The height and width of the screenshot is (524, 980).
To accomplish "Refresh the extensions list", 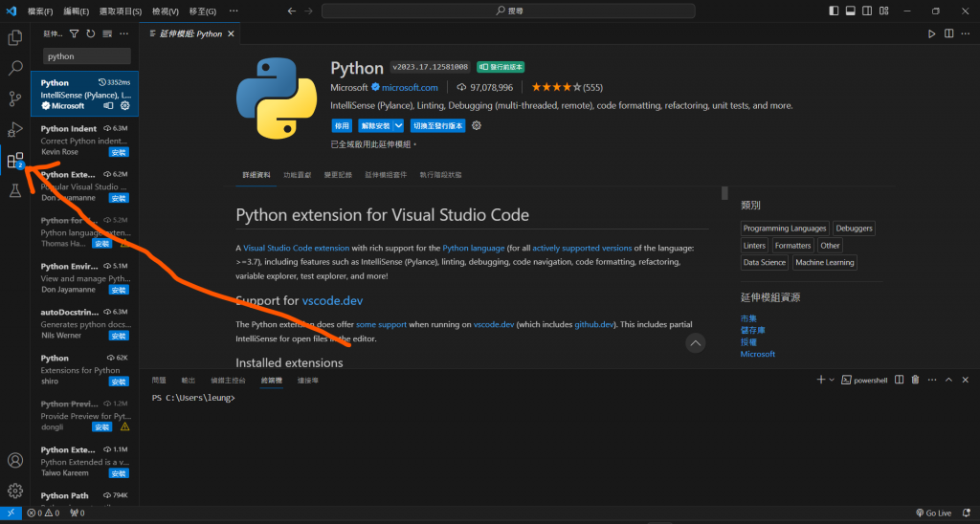I will [90, 33].
